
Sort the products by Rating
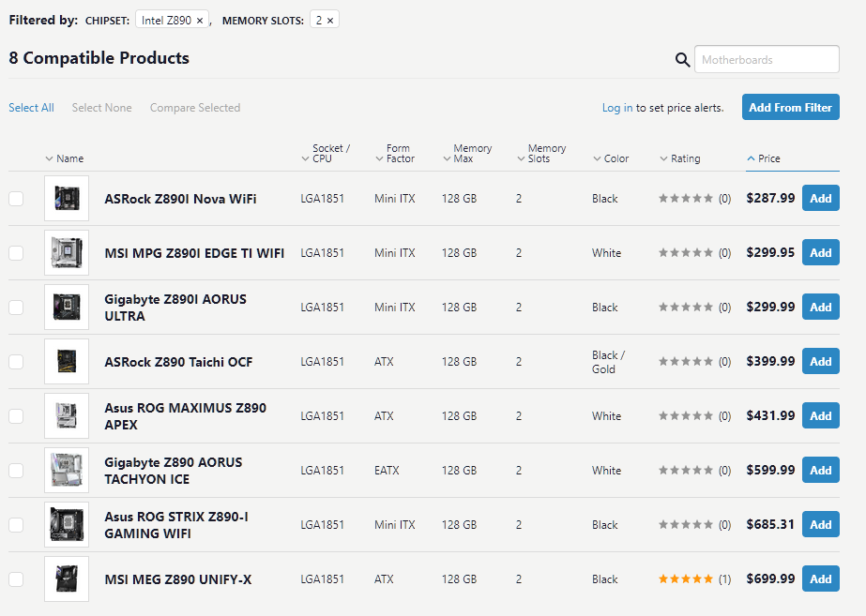point(685,158)
